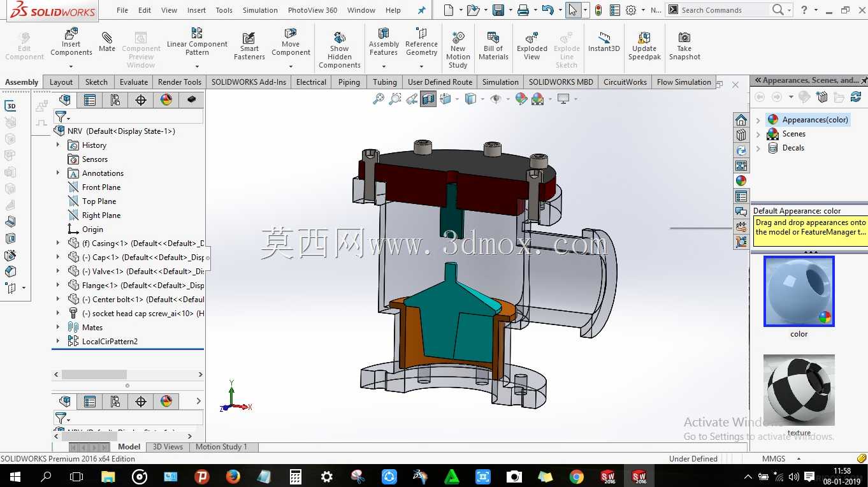Viewport: 868px width, 487px height.
Task: Open the Options gear icon
Action: point(631,10)
